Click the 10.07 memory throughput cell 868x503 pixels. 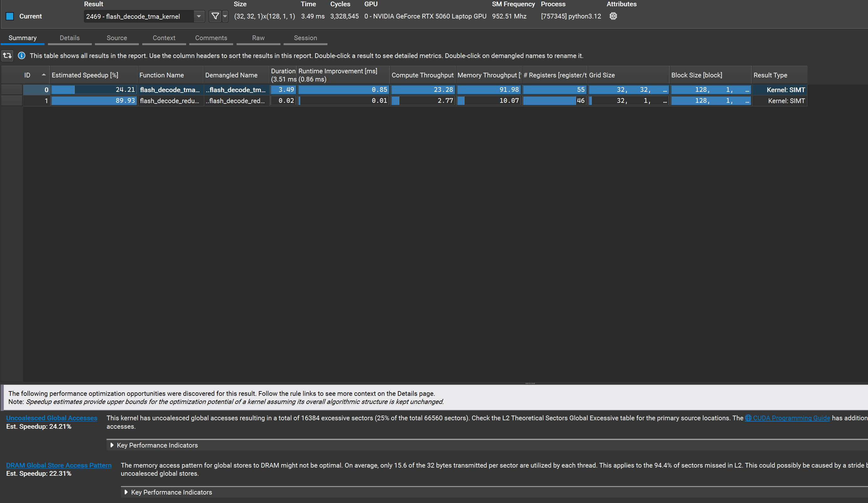[x=489, y=101]
